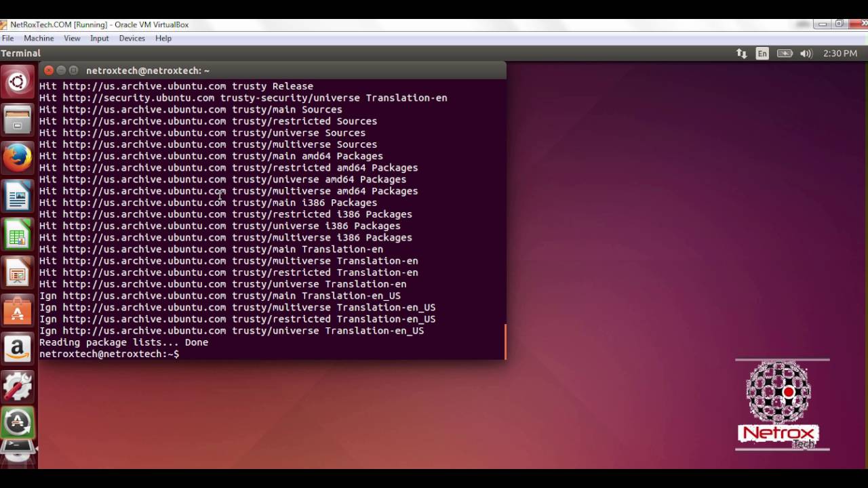
Task: Click the Ign 'trusty/restricted Translation-en_US' line
Action: (237, 319)
